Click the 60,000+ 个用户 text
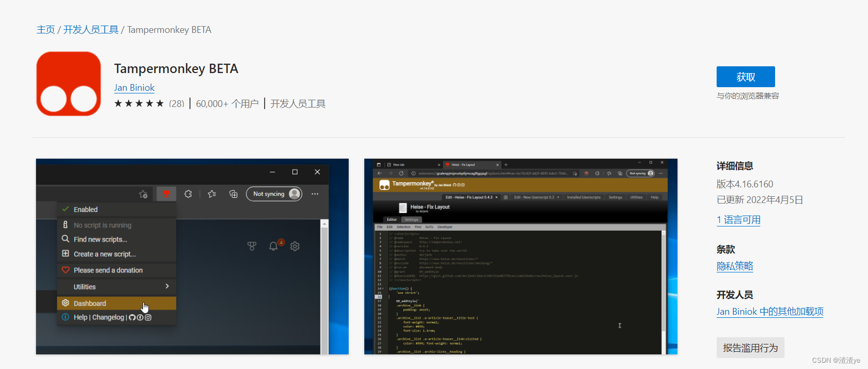The height and width of the screenshot is (369, 868). 228,104
